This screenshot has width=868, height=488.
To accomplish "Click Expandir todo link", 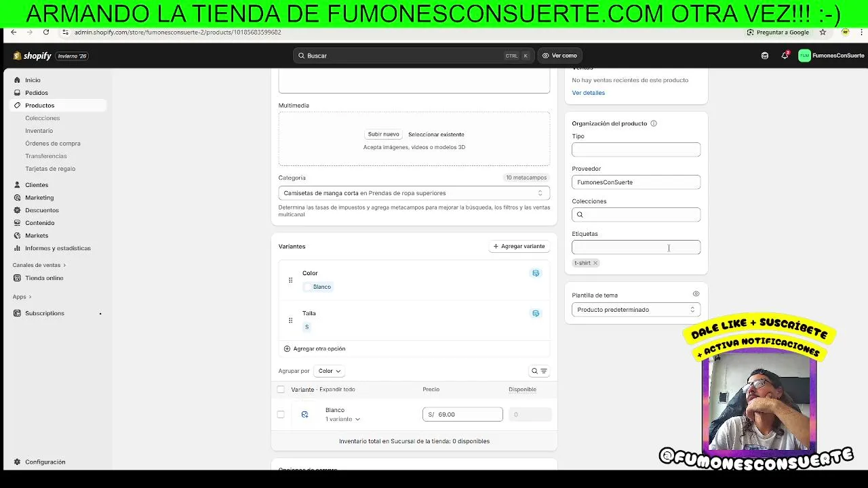I will pyautogui.click(x=337, y=390).
